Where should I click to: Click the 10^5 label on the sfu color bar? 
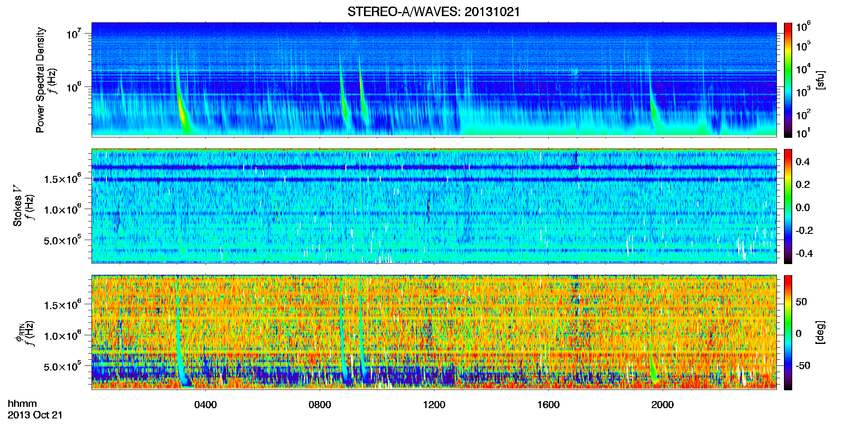click(x=803, y=46)
